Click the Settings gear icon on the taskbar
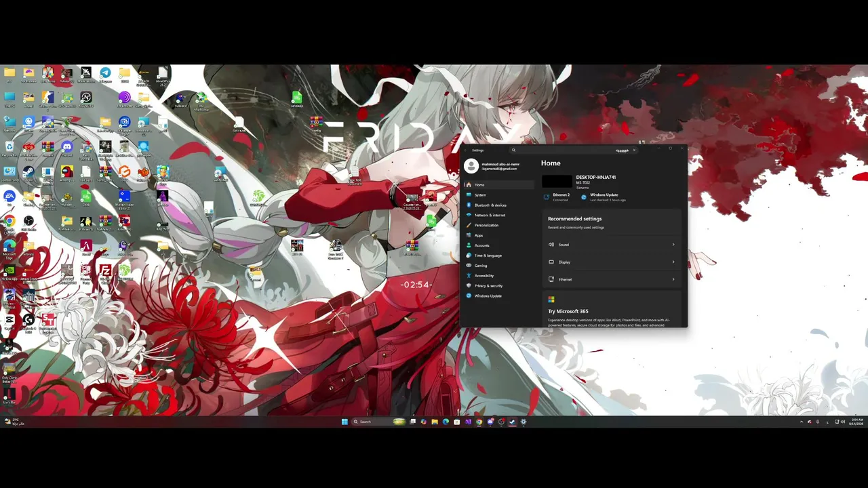This screenshot has width=868, height=488. click(524, 422)
